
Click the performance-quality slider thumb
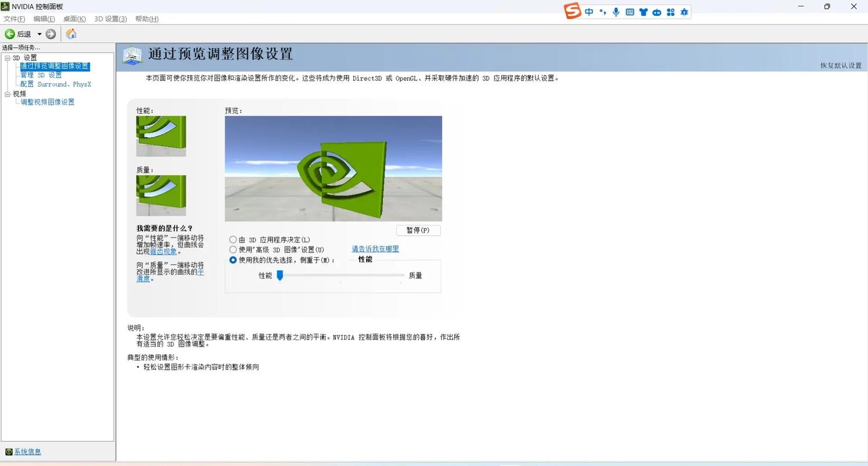pyautogui.click(x=280, y=275)
